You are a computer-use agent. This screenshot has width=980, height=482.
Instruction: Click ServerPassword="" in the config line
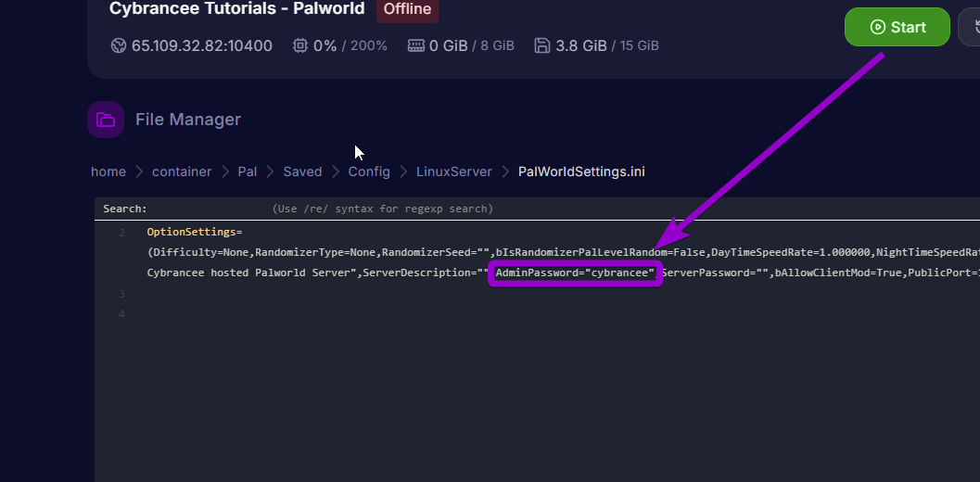coord(715,273)
